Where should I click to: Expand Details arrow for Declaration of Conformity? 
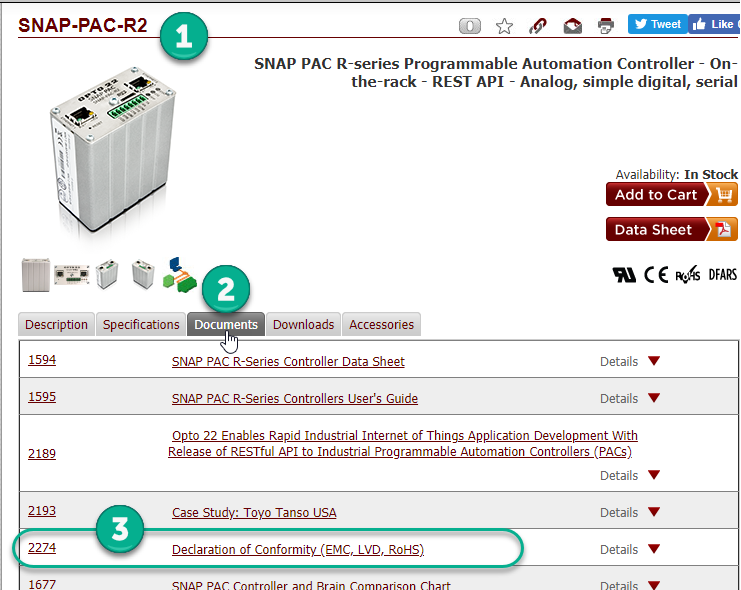654,548
